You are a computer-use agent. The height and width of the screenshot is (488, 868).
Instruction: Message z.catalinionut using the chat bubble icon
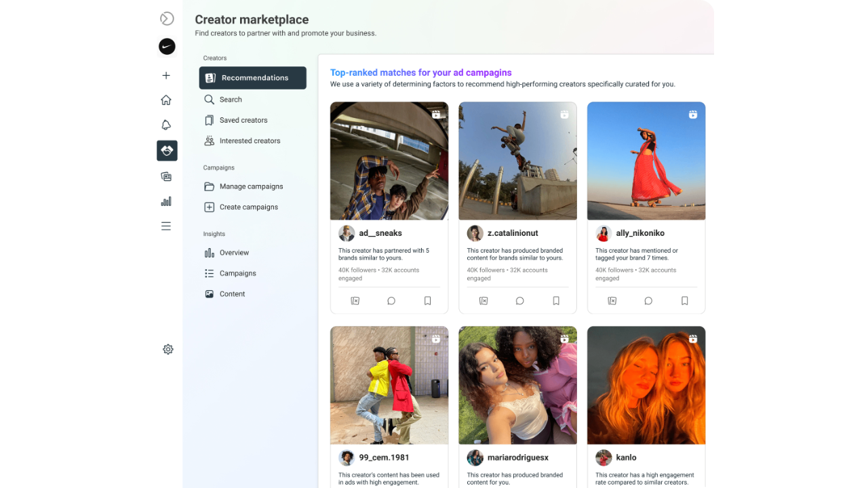pos(519,301)
